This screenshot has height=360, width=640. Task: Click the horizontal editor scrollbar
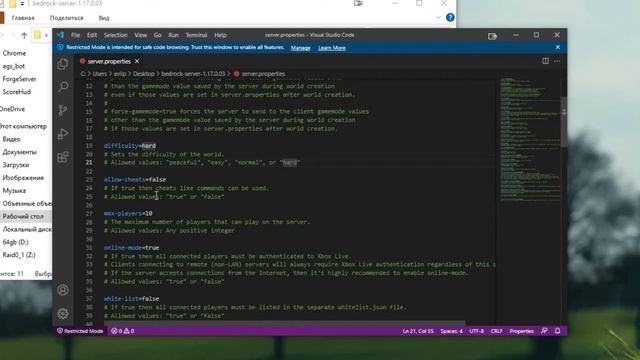coord(284,323)
